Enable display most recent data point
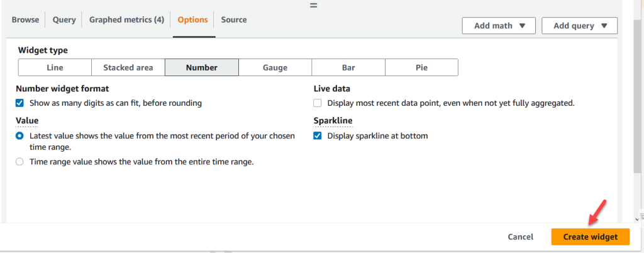Image resolution: width=644 pixels, height=253 pixels. coord(318,103)
